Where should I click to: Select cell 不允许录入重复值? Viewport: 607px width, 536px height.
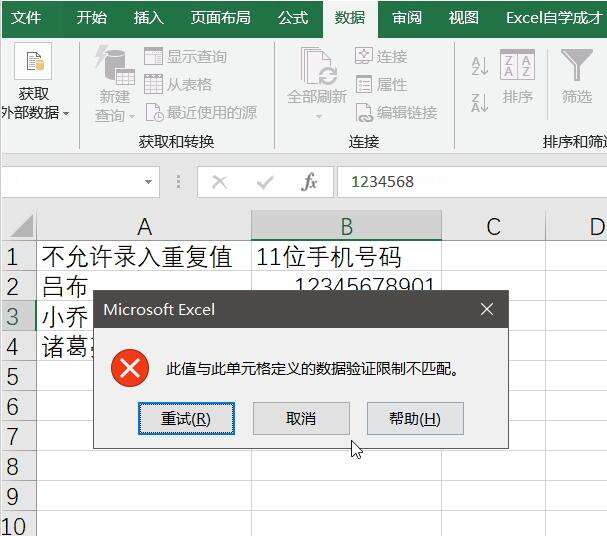144,256
